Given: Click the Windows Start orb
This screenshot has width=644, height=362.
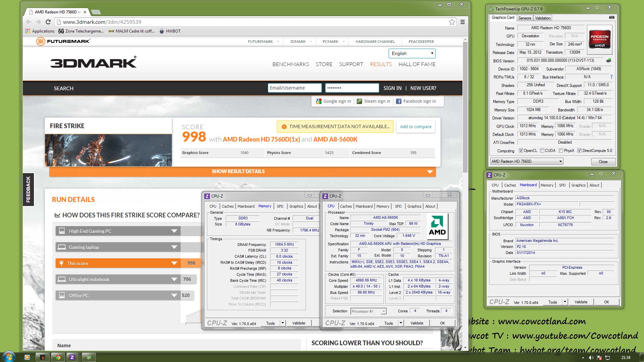Looking at the screenshot, I should (x=9, y=356).
